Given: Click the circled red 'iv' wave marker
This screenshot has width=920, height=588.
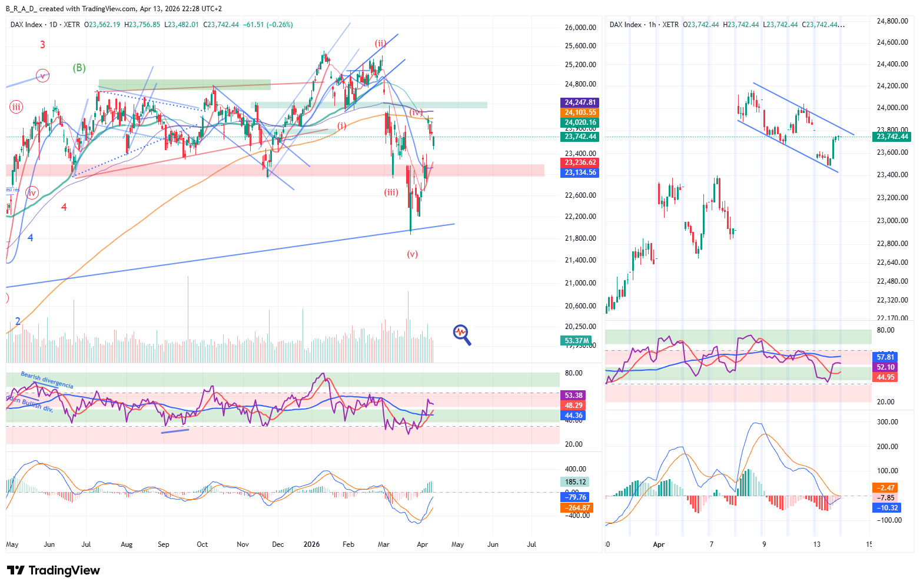Looking at the screenshot, I should click(32, 192).
